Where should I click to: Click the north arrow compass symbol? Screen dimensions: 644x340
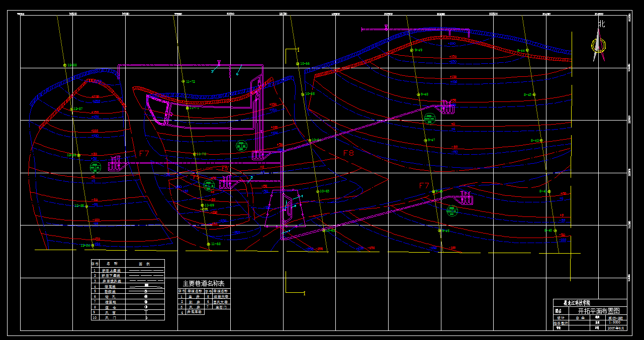[598, 45]
